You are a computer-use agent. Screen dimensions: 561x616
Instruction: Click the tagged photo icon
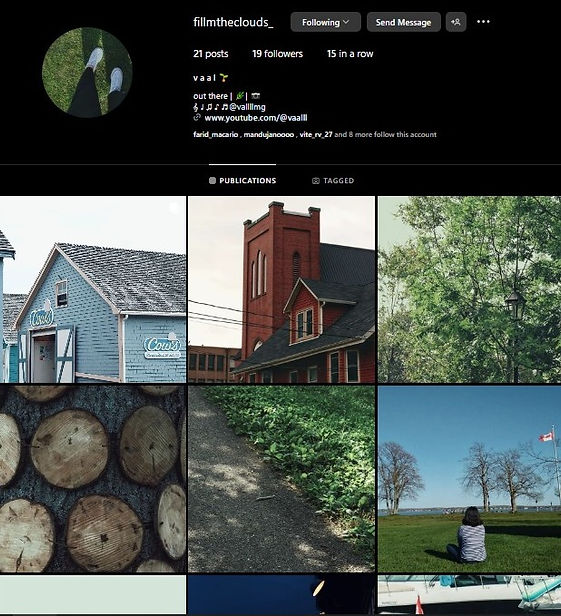pyautogui.click(x=315, y=180)
